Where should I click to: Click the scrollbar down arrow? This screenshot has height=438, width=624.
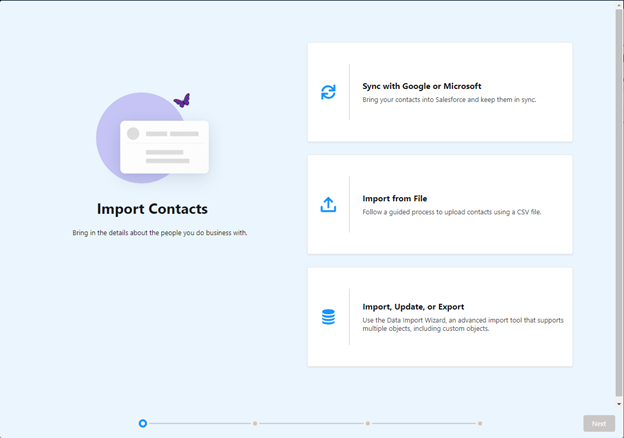(x=618, y=403)
